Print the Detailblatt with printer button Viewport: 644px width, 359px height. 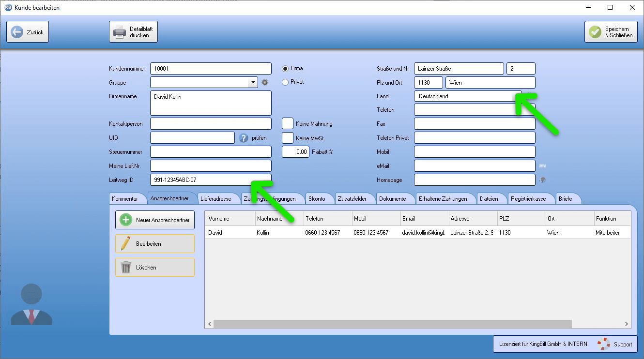point(134,32)
